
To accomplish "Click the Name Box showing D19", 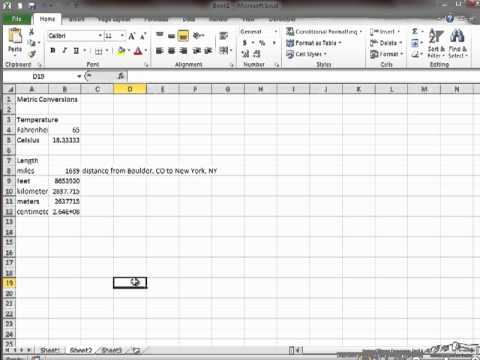I will coord(42,76).
